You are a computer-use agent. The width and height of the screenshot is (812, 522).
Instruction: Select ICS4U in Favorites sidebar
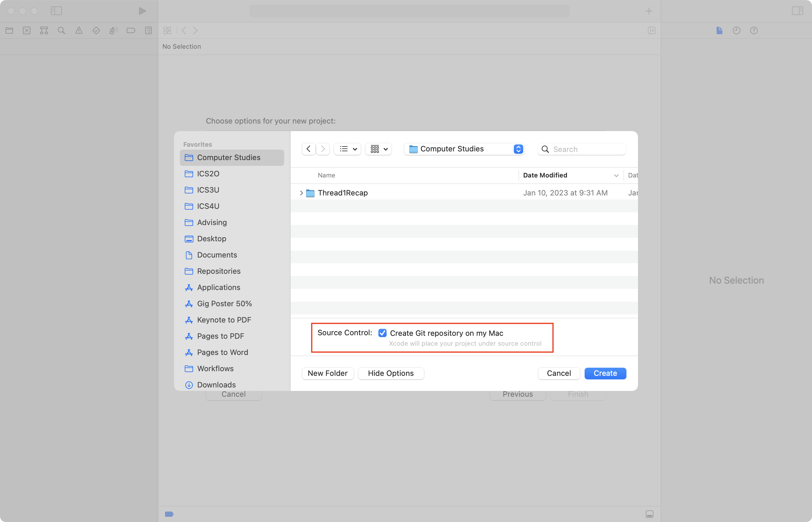[208, 206]
